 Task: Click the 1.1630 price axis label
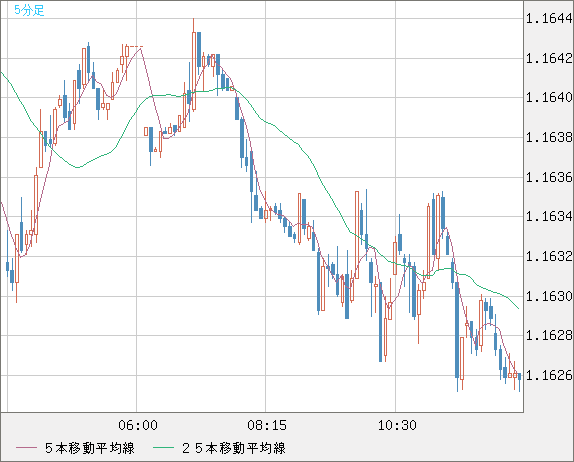549,296
